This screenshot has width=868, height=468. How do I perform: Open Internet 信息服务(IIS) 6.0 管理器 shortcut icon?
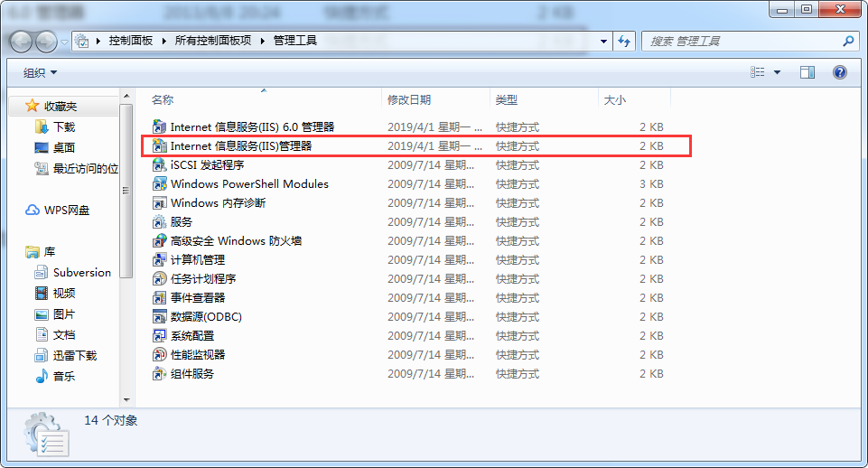coord(160,126)
